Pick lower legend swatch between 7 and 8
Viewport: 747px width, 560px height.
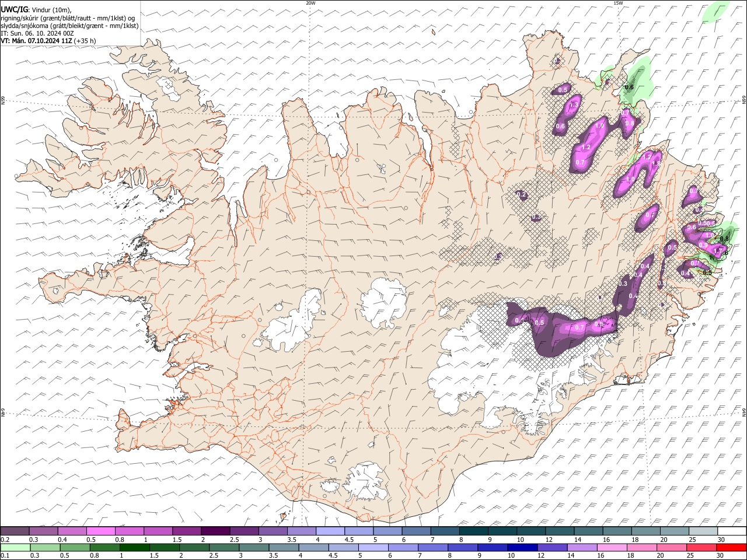tap(433, 547)
